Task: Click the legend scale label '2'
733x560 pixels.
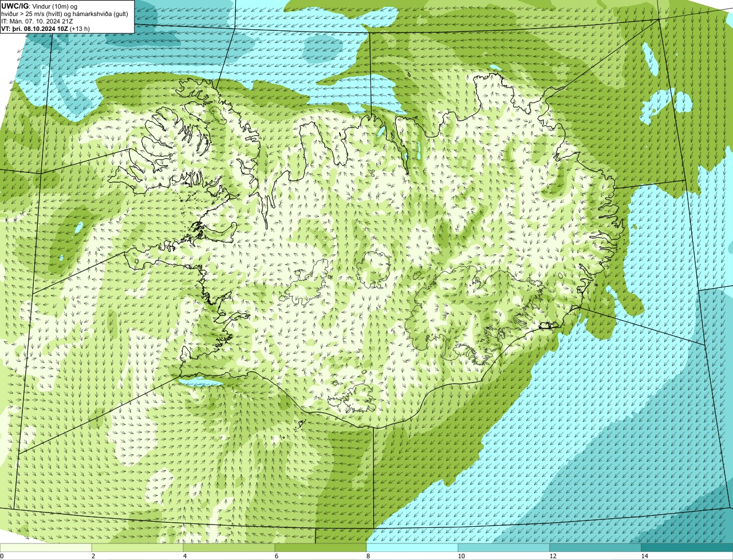Action: [93, 556]
